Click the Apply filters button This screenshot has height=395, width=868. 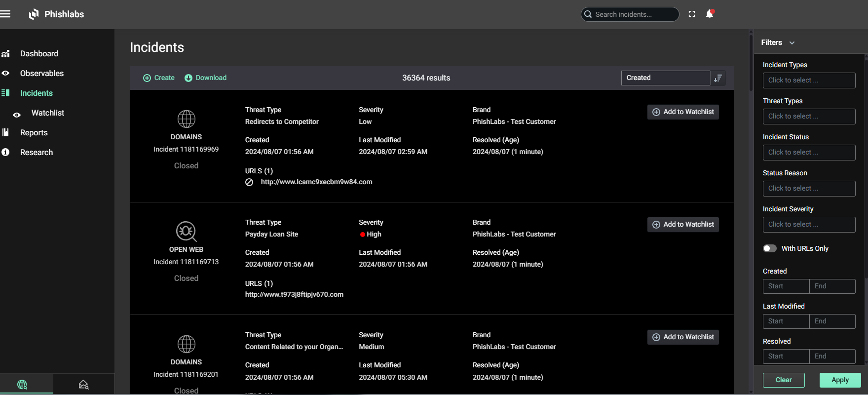tap(840, 380)
